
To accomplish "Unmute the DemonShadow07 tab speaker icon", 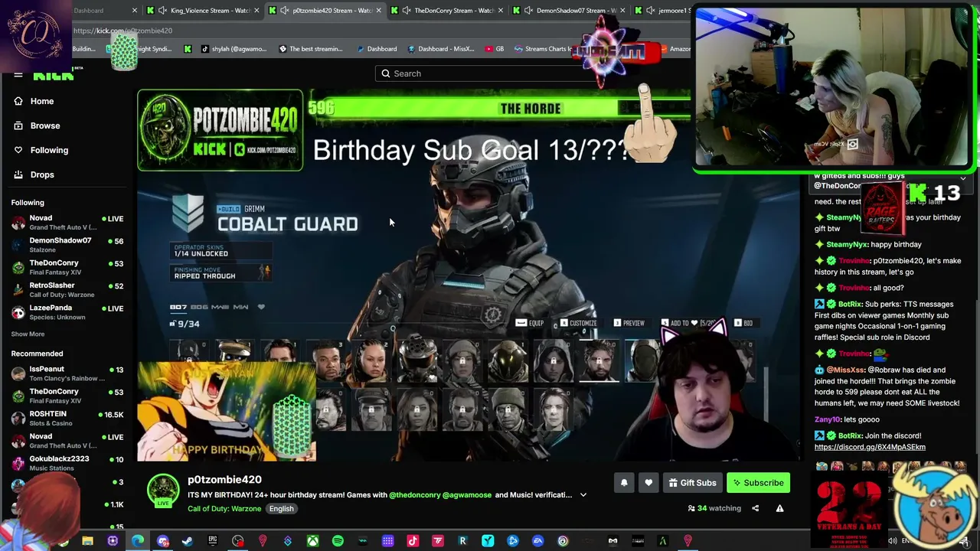I will point(528,11).
